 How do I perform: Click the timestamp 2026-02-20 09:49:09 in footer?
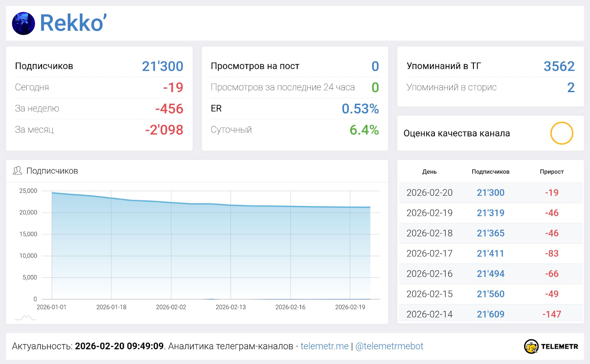[119, 346]
